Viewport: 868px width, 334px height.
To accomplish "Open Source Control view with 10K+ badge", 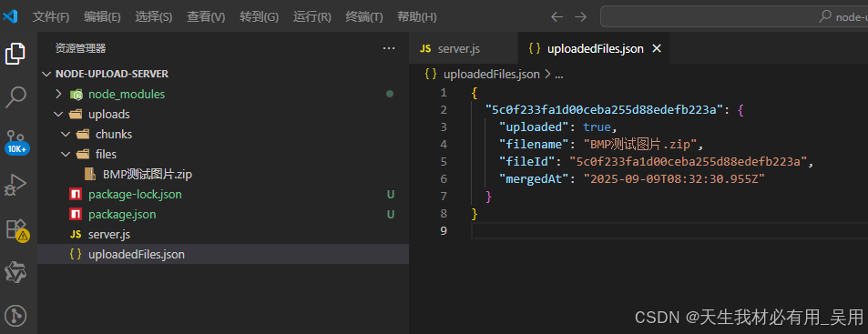I will tap(16, 143).
